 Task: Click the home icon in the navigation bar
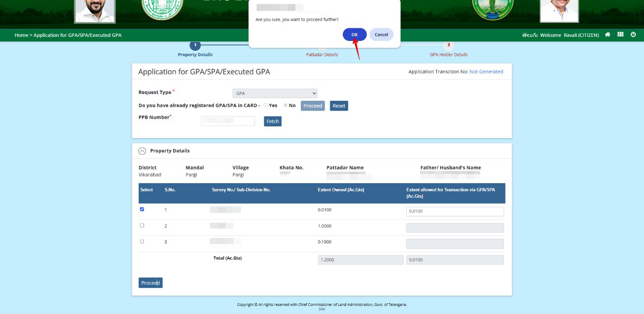pyautogui.click(x=607, y=34)
